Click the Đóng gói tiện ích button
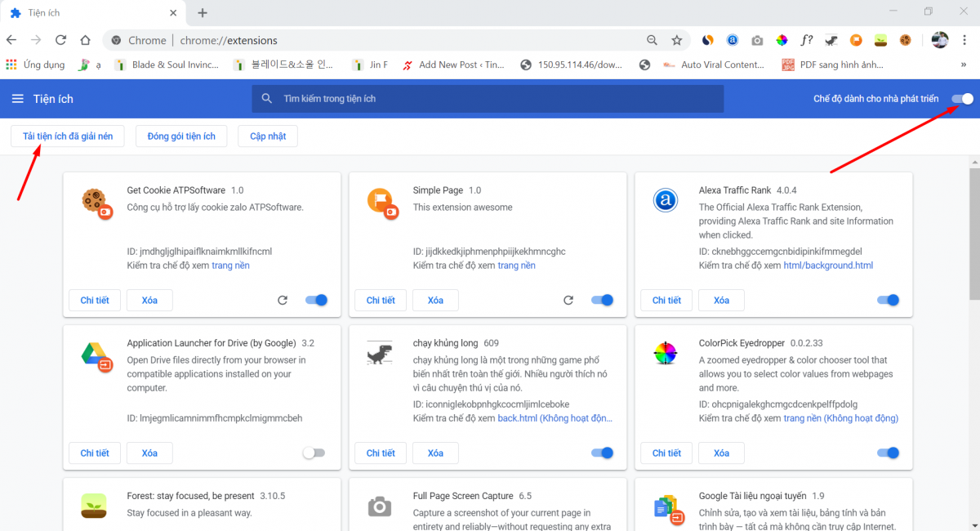Image resolution: width=980 pixels, height=531 pixels. (181, 136)
